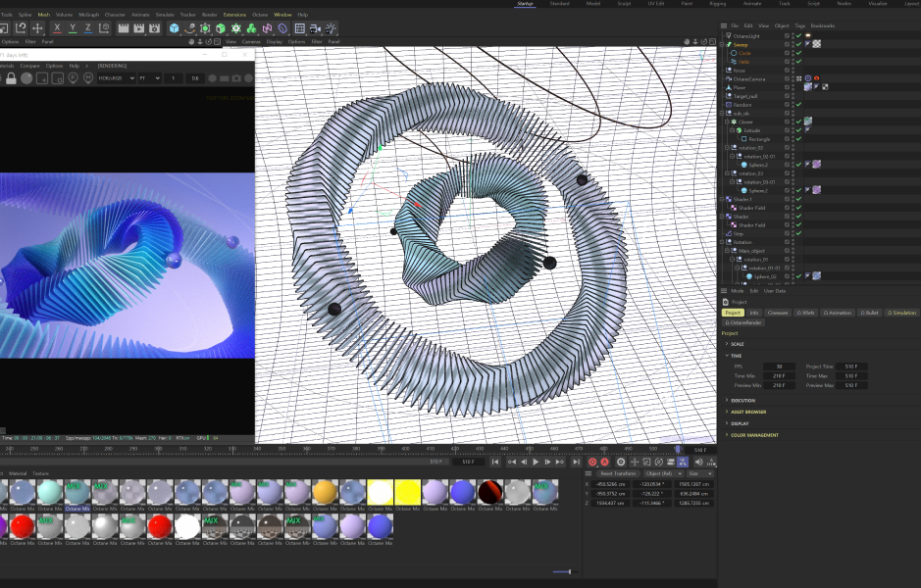
Task: Toggle the Autokeying A button
Action: [x=604, y=462]
